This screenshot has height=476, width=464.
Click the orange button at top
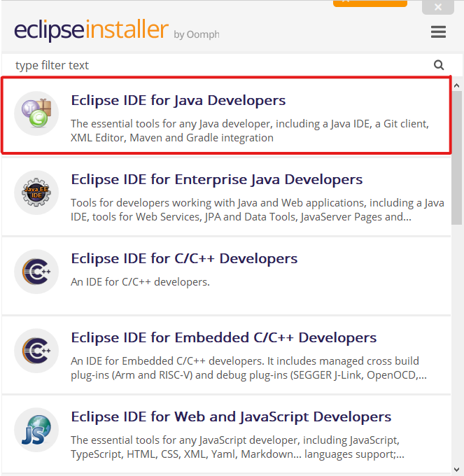tap(370, 3)
